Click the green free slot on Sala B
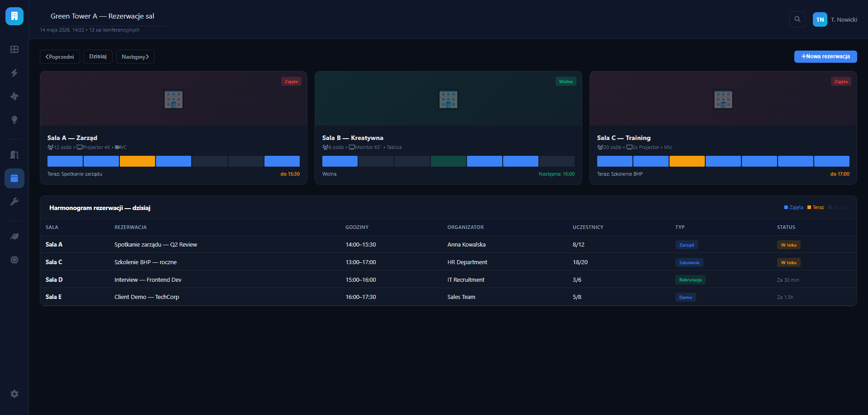Image resolution: width=868 pixels, height=415 pixels. 448,161
